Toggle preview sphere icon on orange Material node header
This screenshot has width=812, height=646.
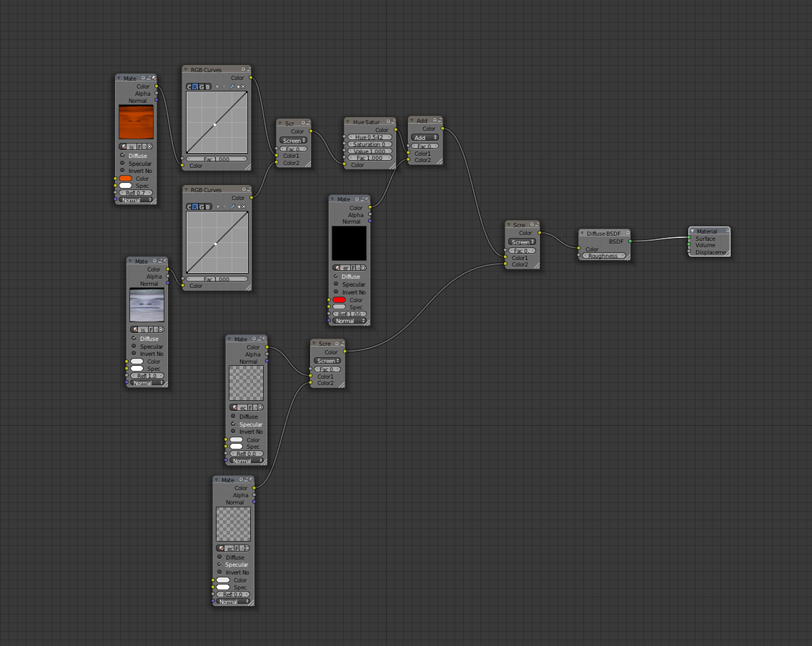[154, 78]
